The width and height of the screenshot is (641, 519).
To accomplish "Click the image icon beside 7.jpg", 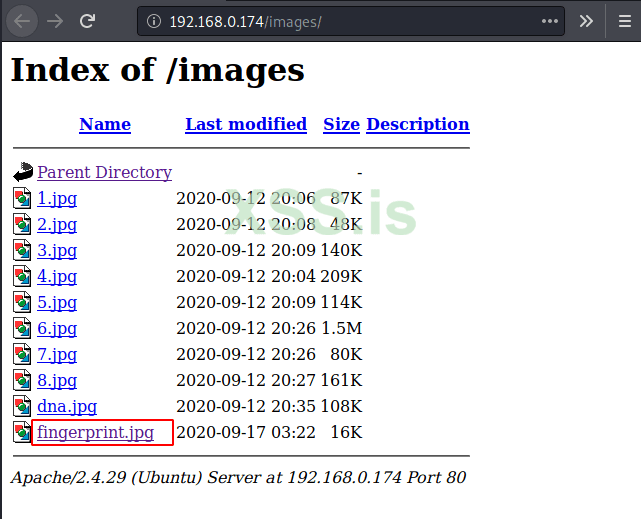I will pyautogui.click(x=22, y=354).
